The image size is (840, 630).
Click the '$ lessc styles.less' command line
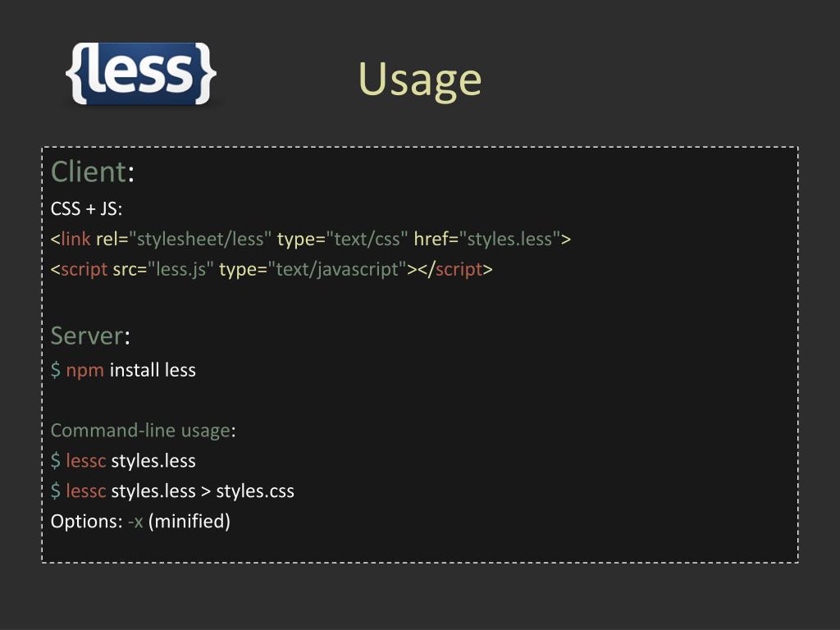[123, 461]
